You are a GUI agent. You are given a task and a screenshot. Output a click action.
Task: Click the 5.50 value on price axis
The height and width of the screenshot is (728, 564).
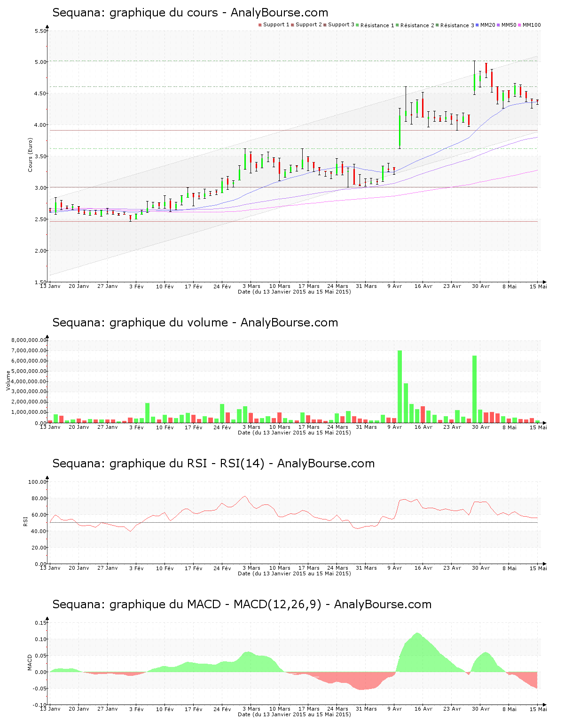click(40, 31)
